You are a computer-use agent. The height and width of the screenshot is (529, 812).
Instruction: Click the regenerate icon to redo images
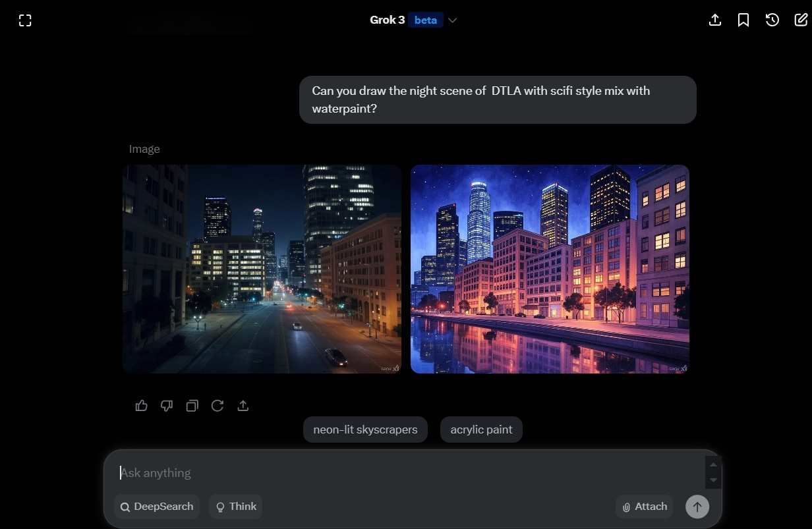[x=217, y=406]
